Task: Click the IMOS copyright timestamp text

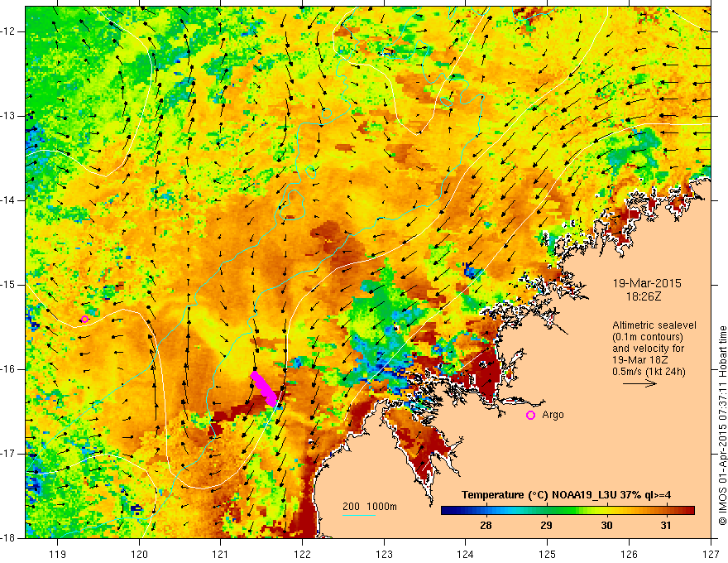Action: (x=722, y=426)
